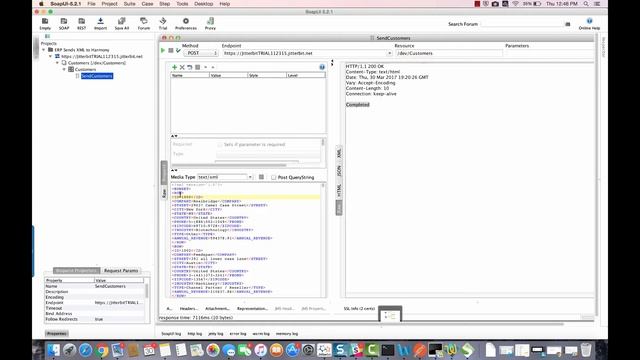
Task: Cancel request with stop square icon
Action: pos(171,50)
